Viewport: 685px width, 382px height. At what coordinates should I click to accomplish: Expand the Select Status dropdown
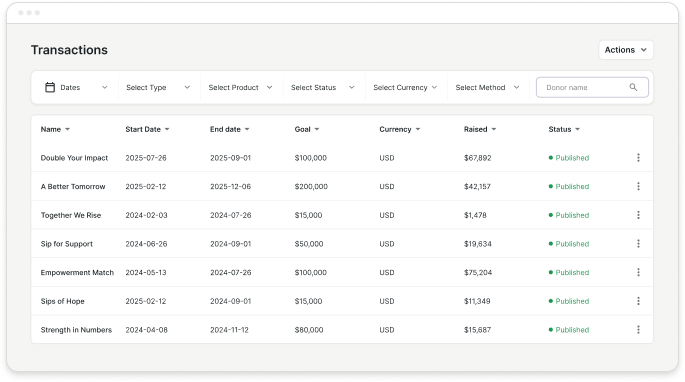tap(323, 87)
